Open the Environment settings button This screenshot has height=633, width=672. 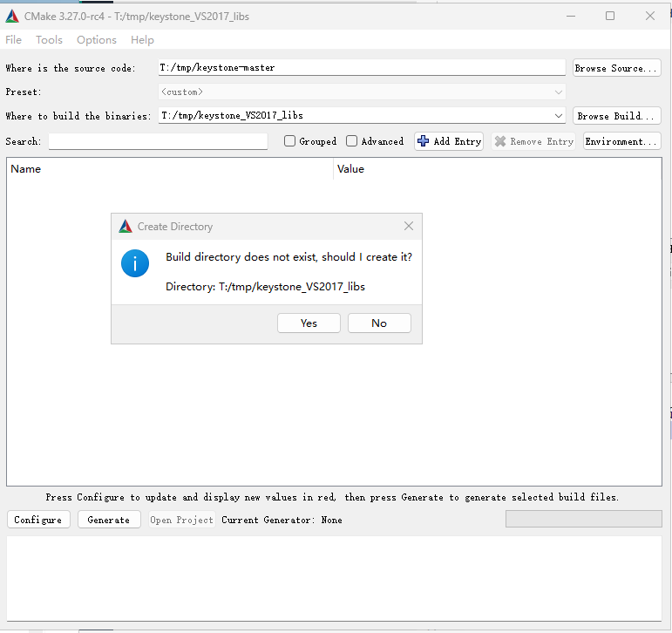621,141
